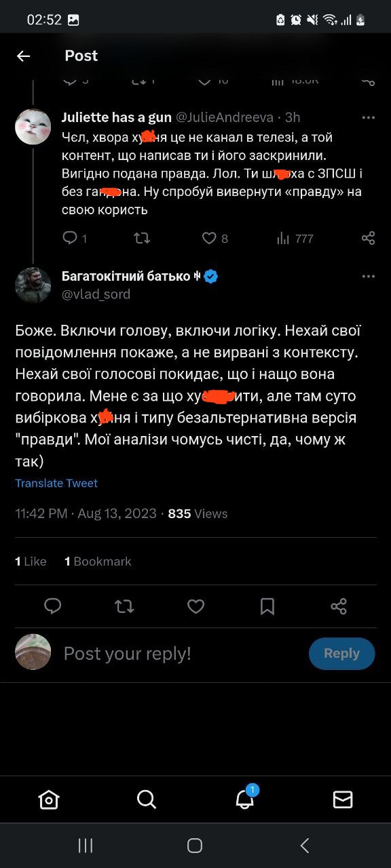The width and height of the screenshot is (391, 868).
Task: Open @JulieAndreeva's profile picture
Action: [33, 127]
